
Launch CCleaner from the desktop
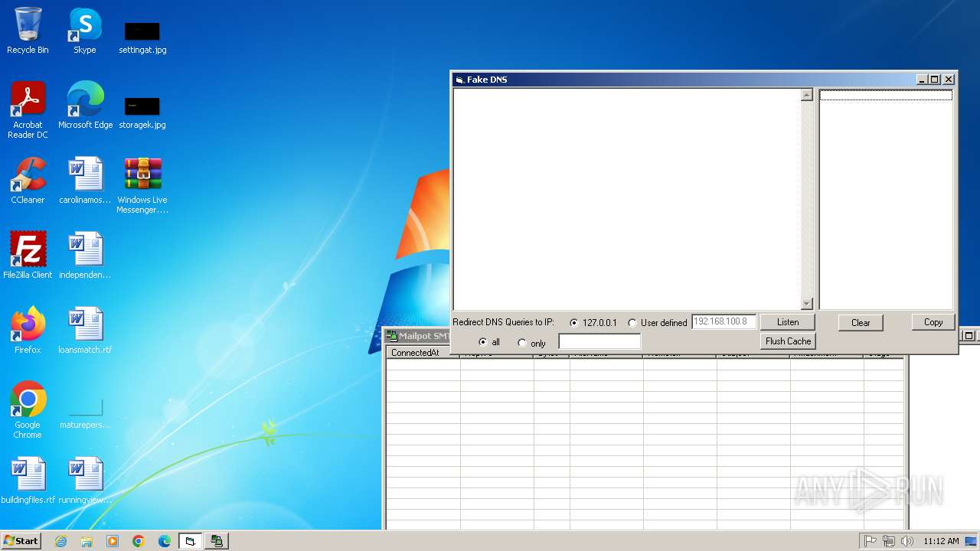pyautogui.click(x=28, y=181)
